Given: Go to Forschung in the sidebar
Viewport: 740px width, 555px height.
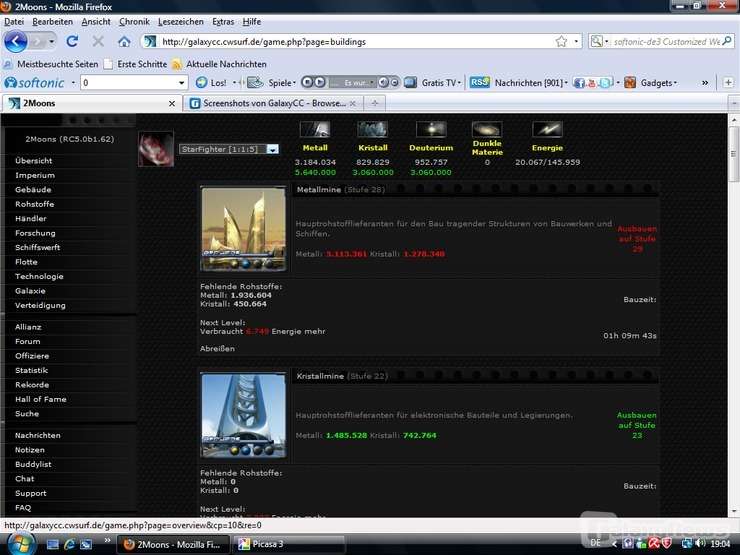Looking at the screenshot, I should (35, 233).
